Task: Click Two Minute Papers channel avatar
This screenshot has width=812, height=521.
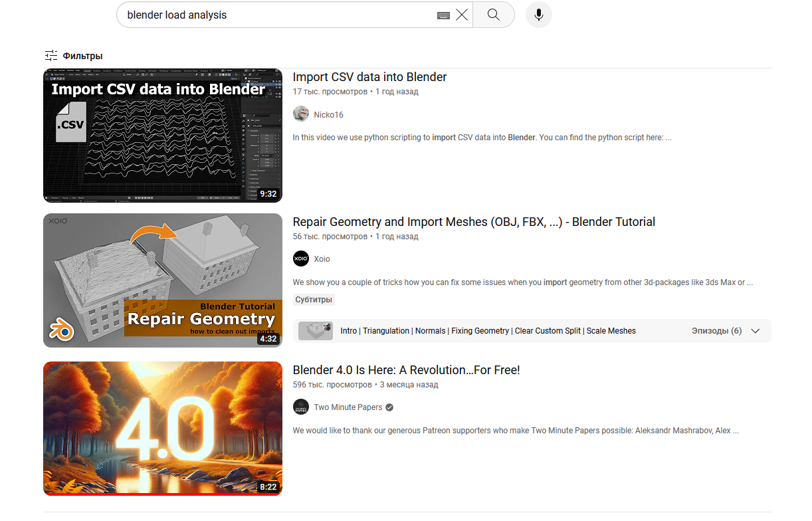Action: (301, 407)
